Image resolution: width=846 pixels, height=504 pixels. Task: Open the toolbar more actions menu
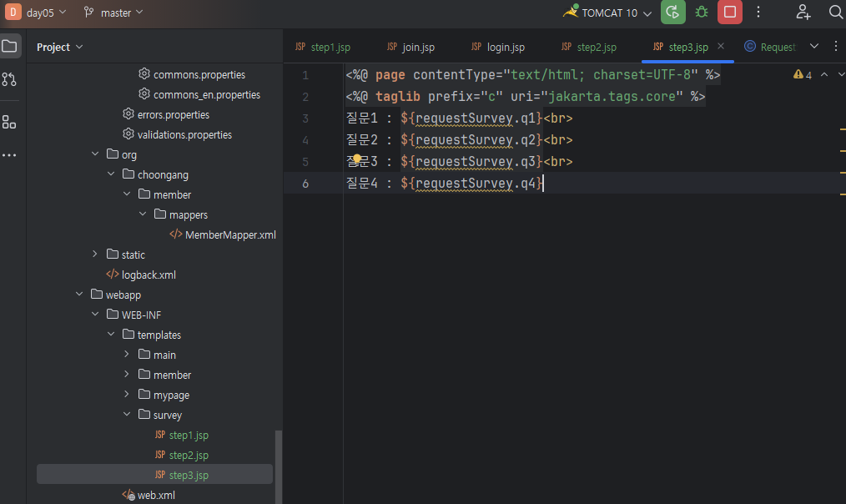[x=758, y=12]
